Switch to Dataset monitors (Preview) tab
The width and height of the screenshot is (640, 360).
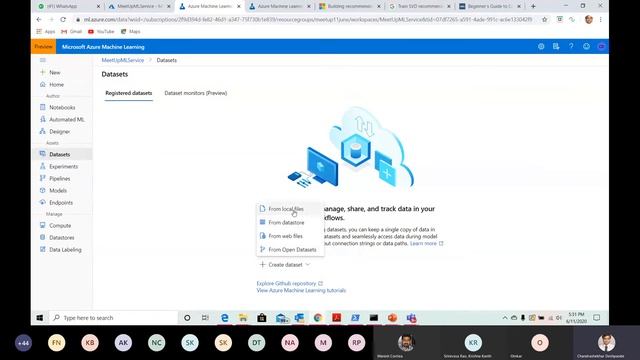point(196,93)
